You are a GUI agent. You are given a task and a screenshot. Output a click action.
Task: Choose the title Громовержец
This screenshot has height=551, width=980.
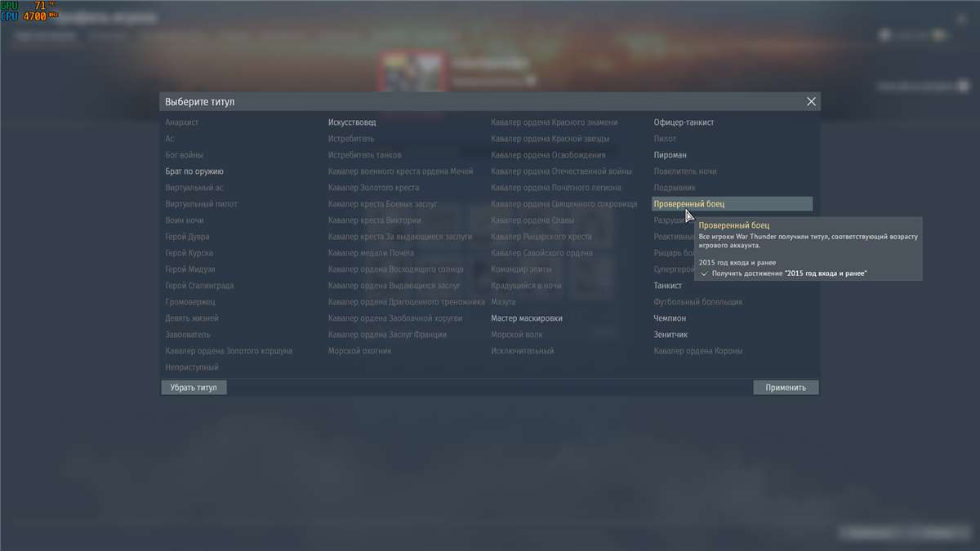[x=190, y=302]
